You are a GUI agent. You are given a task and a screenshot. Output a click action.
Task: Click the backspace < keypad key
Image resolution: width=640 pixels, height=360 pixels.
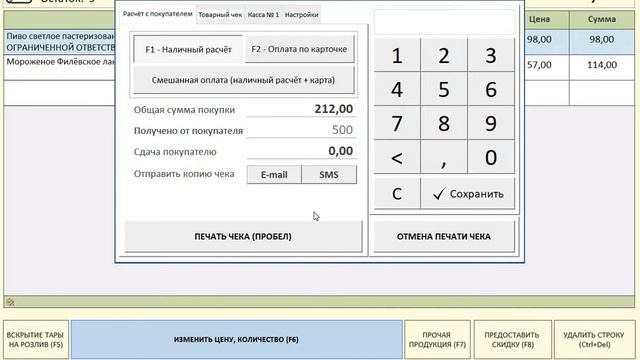click(397, 158)
